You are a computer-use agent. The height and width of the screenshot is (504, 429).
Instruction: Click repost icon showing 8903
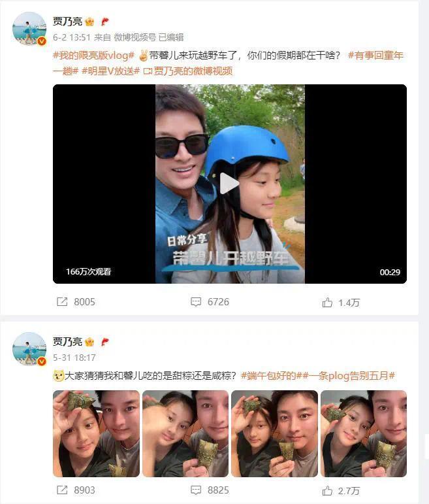(x=62, y=490)
